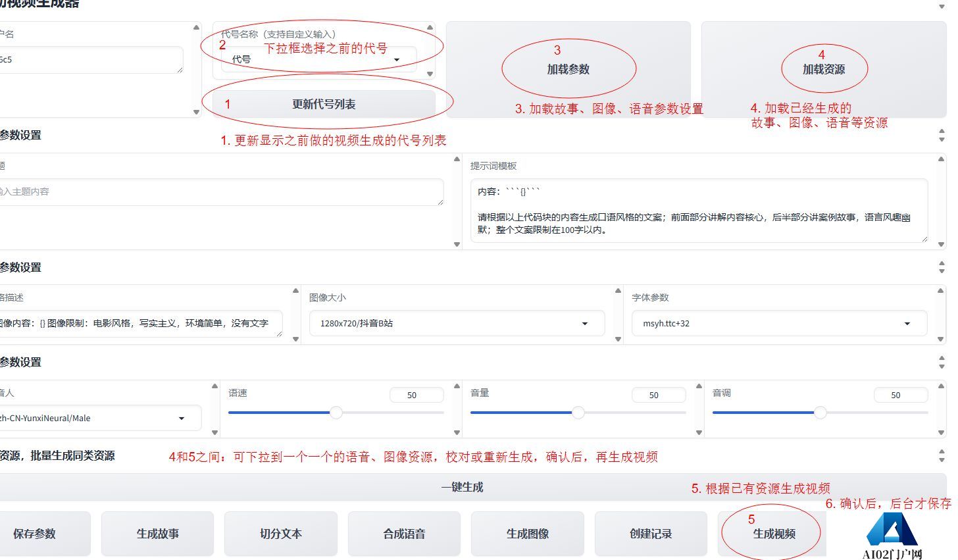Click the 语速 numeric value box
The image size is (958, 560).
[x=416, y=395]
